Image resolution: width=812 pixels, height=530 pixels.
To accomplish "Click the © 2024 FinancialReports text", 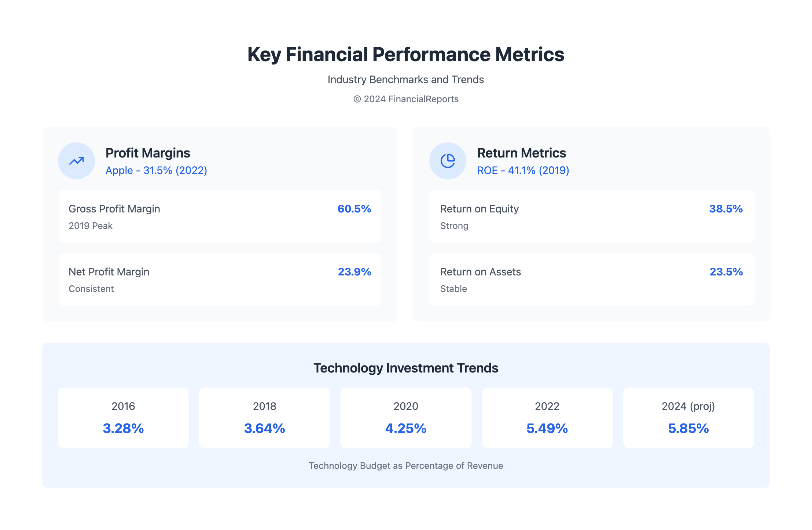I will click(x=406, y=99).
